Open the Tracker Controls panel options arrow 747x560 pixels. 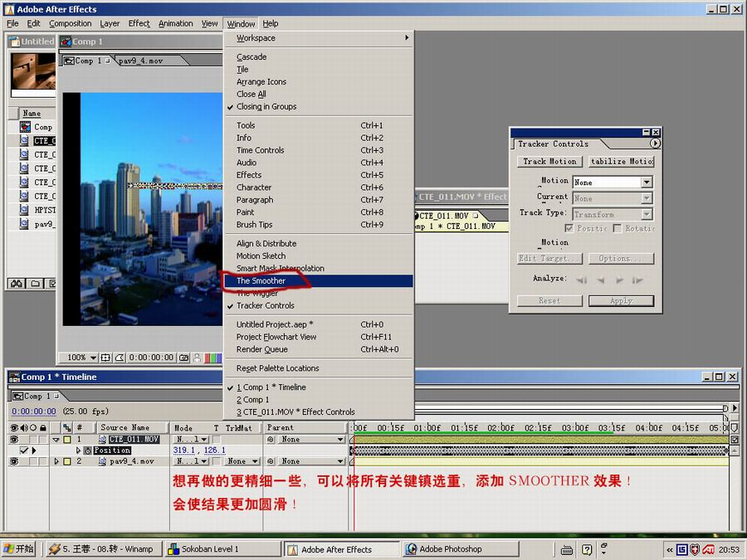coord(655,144)
